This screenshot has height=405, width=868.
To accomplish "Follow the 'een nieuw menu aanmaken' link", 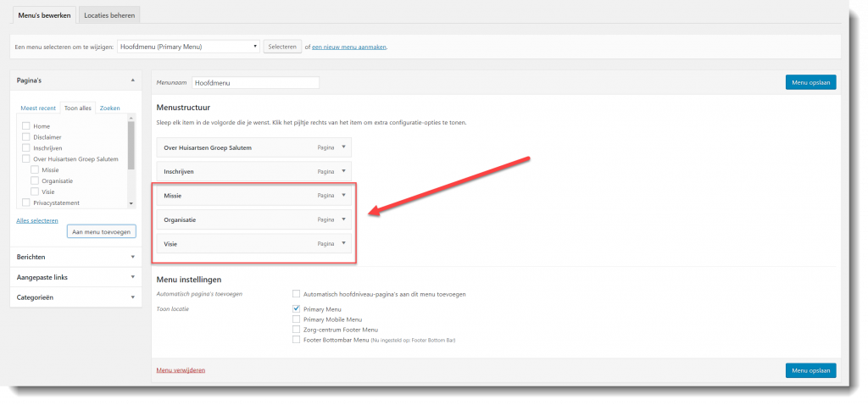I will tap(349, 47).
